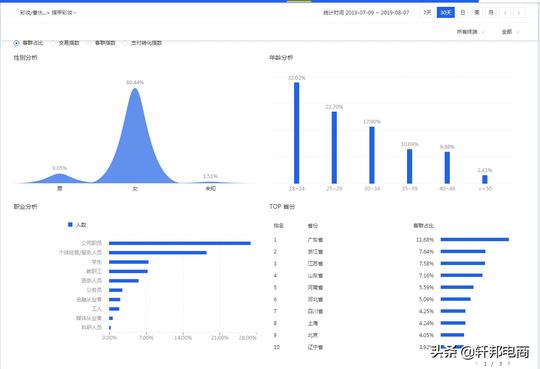Click the 个体经营/服务人员 occupation bar
Viewport: 540px width, 369px height.
(158, 253)
